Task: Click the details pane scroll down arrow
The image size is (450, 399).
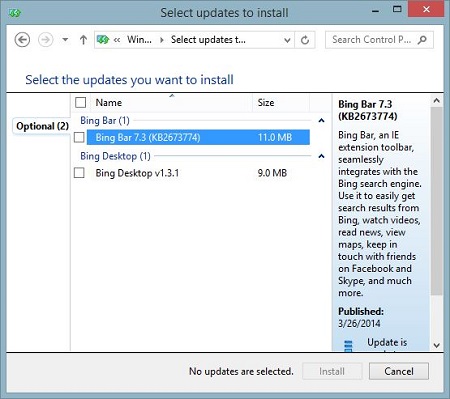Action: pyautogui.click(x=437, y=345)
